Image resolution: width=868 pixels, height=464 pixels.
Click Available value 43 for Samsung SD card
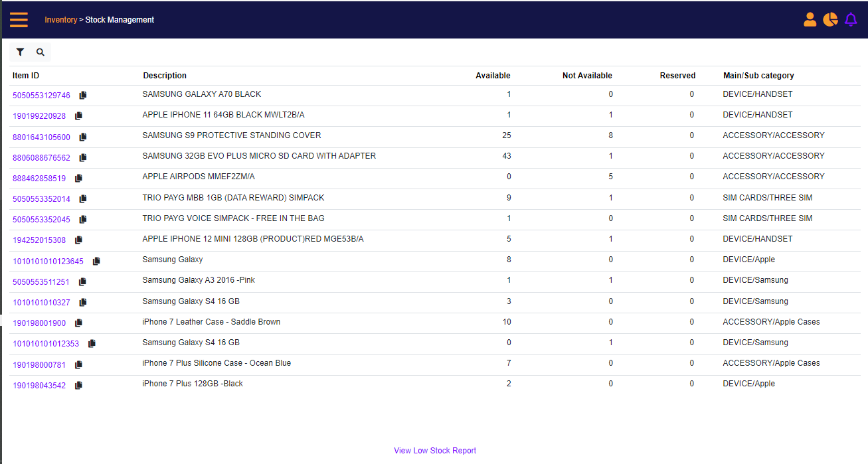pyautogui.click(x=507, y=156)
